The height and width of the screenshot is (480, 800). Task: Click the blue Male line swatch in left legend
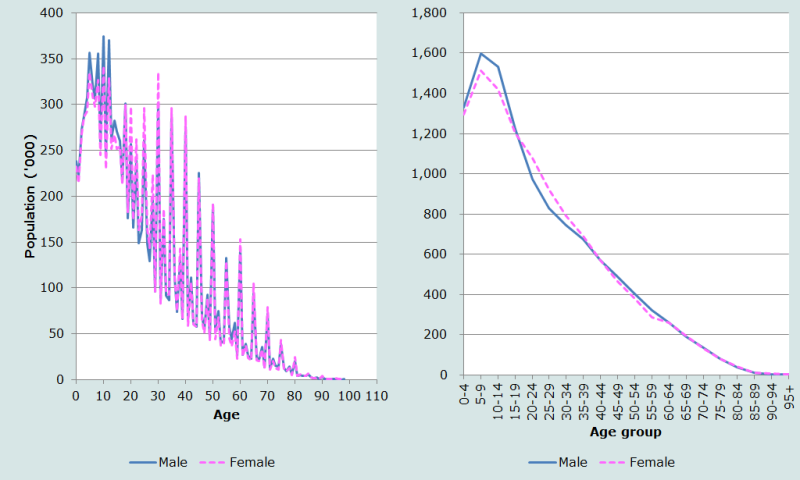click(142, 463)
